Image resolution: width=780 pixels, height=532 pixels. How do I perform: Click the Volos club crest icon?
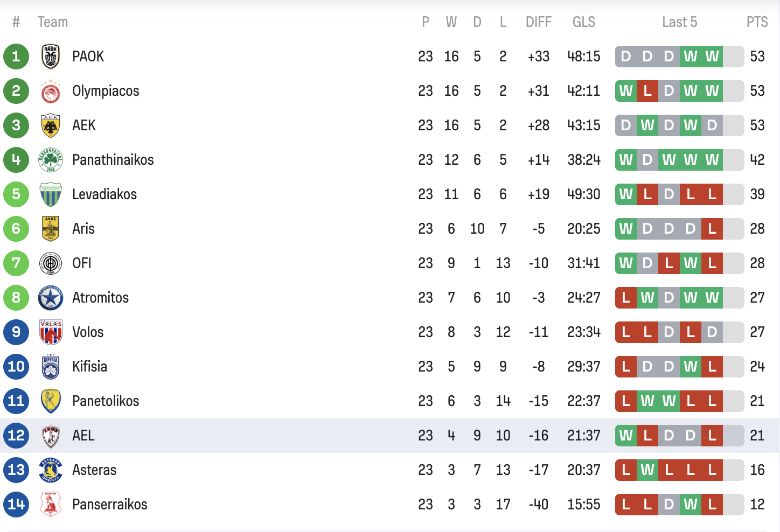(x=51, y=332)
